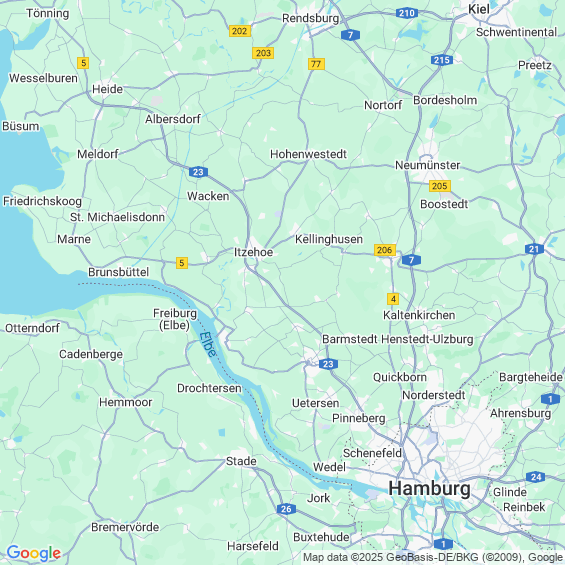
Task: Click the route 206 road shield
Action: point(384,250)
